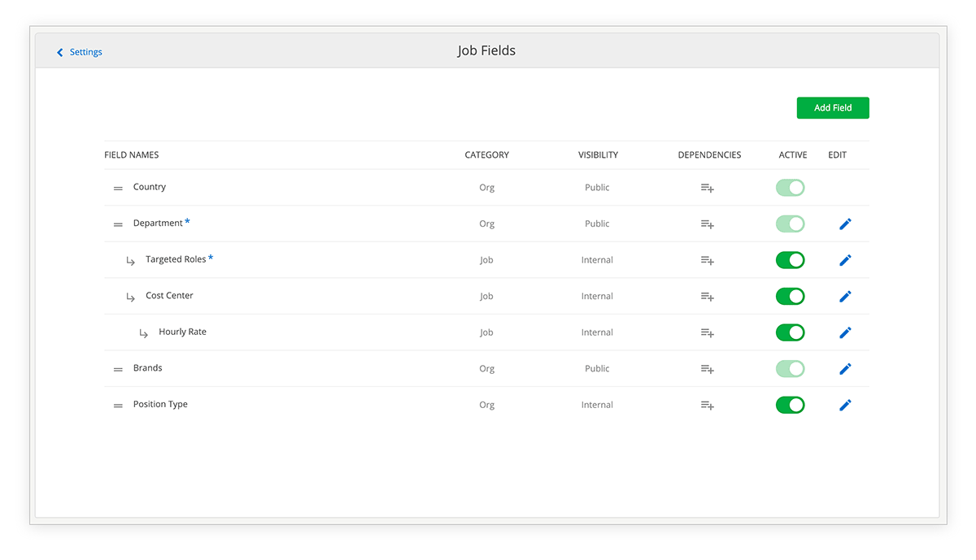
Task: Toggle the Cost Center active switch
Action: click(790, 297)
